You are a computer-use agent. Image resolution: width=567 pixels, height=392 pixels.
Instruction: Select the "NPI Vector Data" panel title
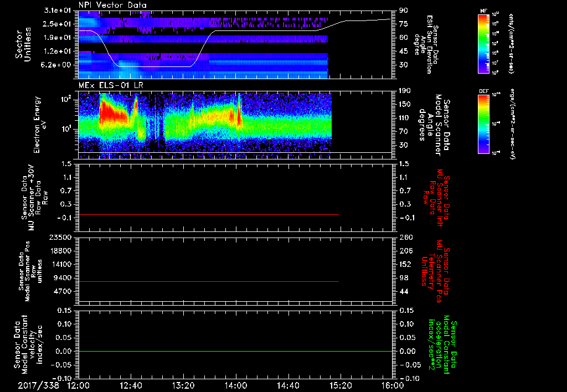pyautogui.click(x=112, y=5)
